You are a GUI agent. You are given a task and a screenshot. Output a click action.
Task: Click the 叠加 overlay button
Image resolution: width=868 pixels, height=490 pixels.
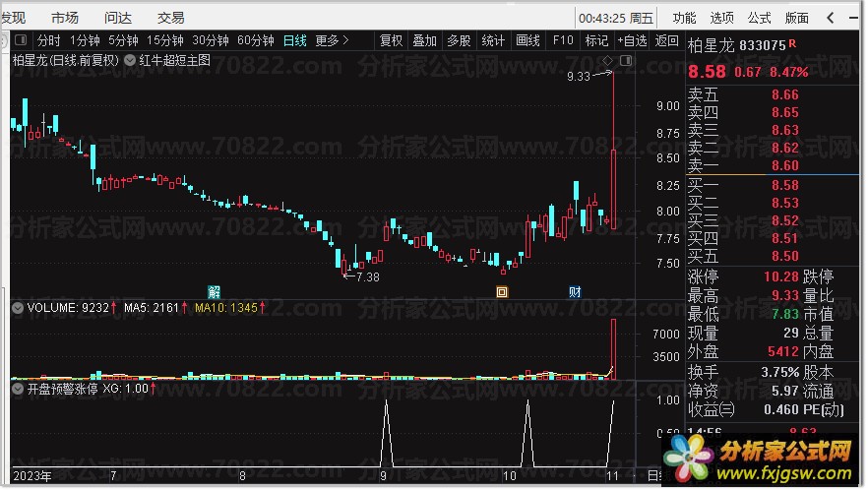425,40
